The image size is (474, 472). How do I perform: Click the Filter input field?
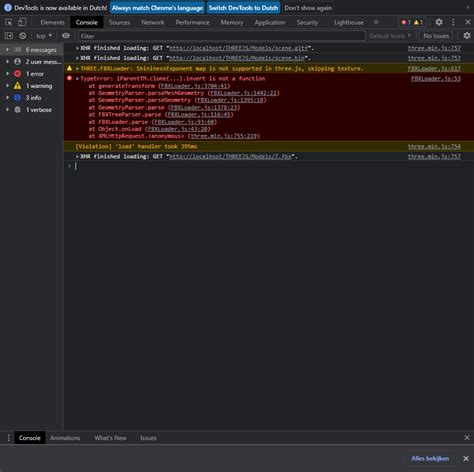222,36
